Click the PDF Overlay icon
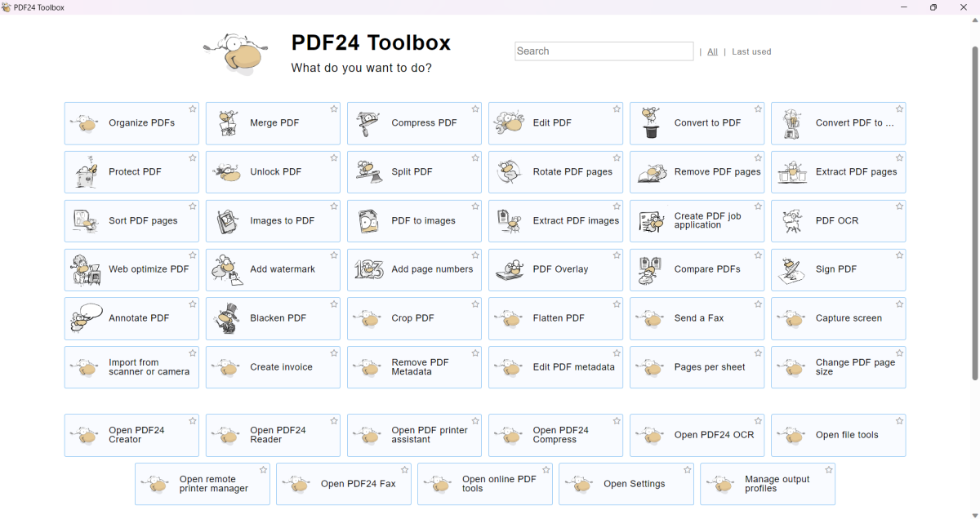 click(x=509, y=269)
